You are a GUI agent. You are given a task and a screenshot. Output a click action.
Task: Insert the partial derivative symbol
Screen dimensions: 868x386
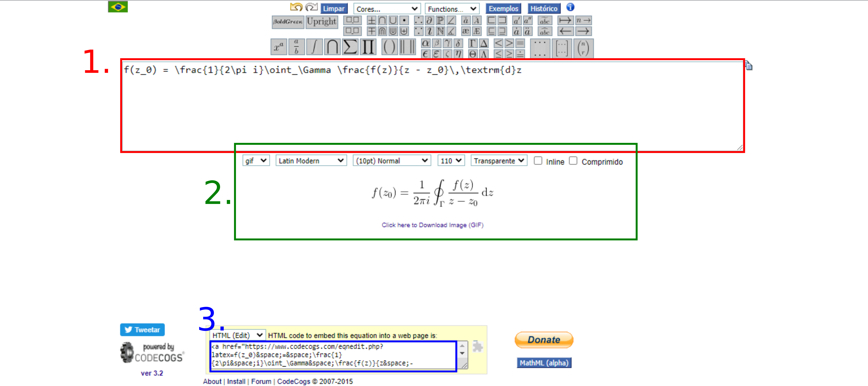[x=429, y=20]
